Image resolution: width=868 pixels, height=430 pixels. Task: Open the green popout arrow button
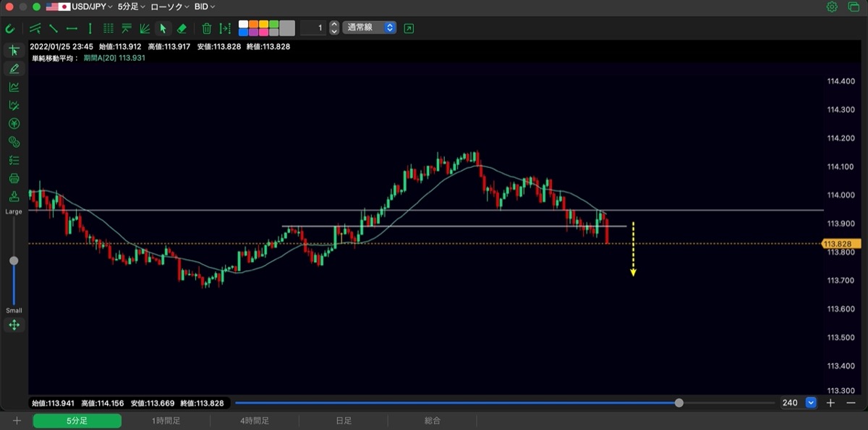[409, 28]
